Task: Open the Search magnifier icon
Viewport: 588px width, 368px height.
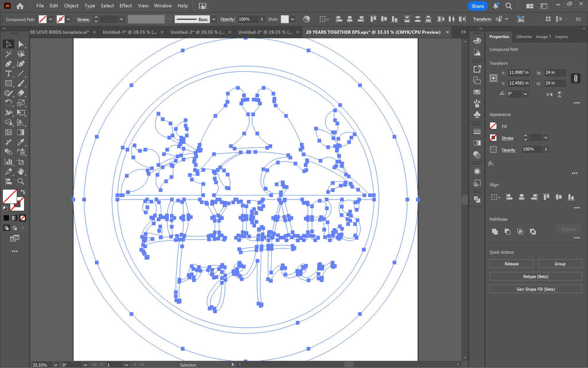Action: [x=509, y=6]
